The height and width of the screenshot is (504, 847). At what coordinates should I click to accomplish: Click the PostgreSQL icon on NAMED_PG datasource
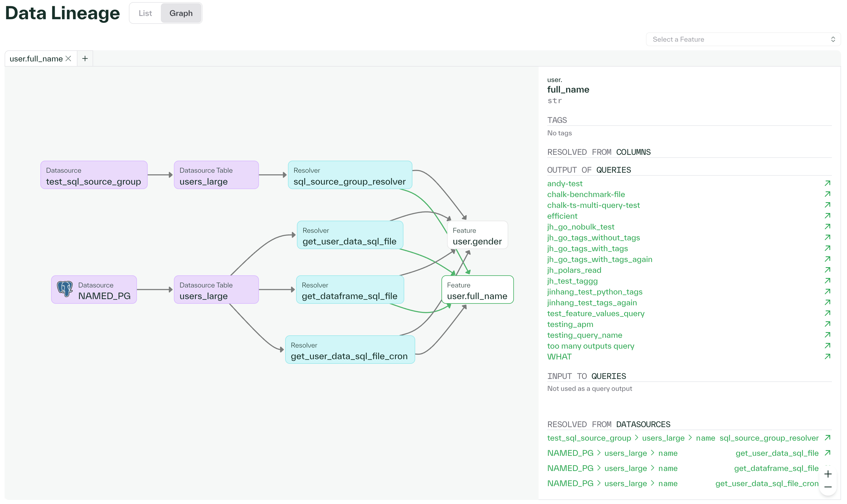tap(65, 289)
